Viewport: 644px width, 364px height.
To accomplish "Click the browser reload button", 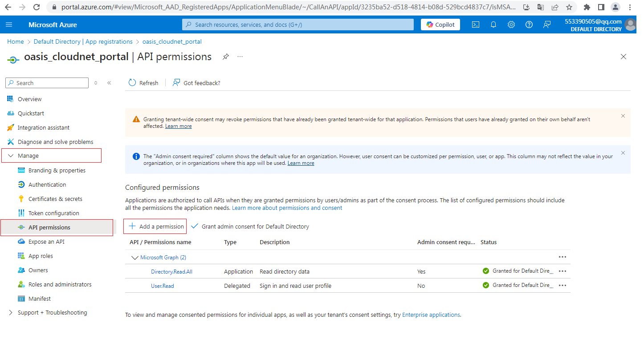I will (37, 7).
